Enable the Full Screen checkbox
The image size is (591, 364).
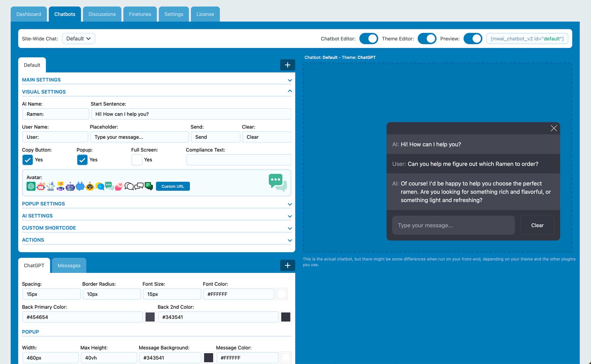pos(137,160)
